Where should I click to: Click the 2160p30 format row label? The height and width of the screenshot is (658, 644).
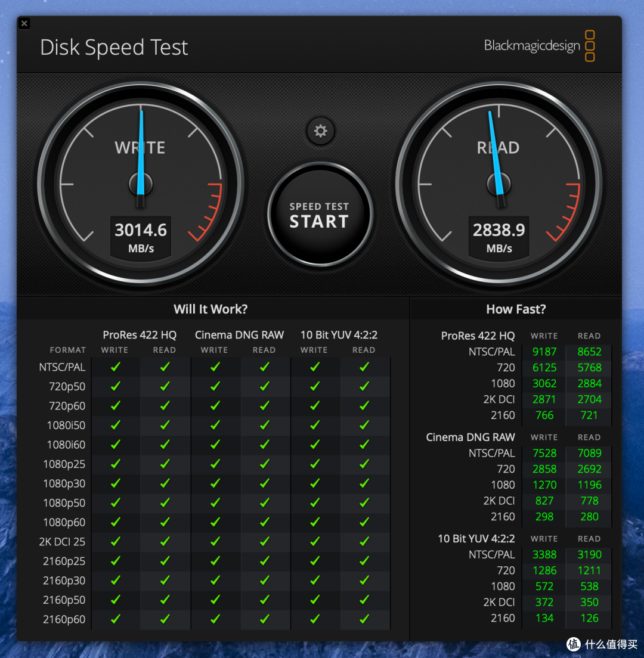coord(64,581)
